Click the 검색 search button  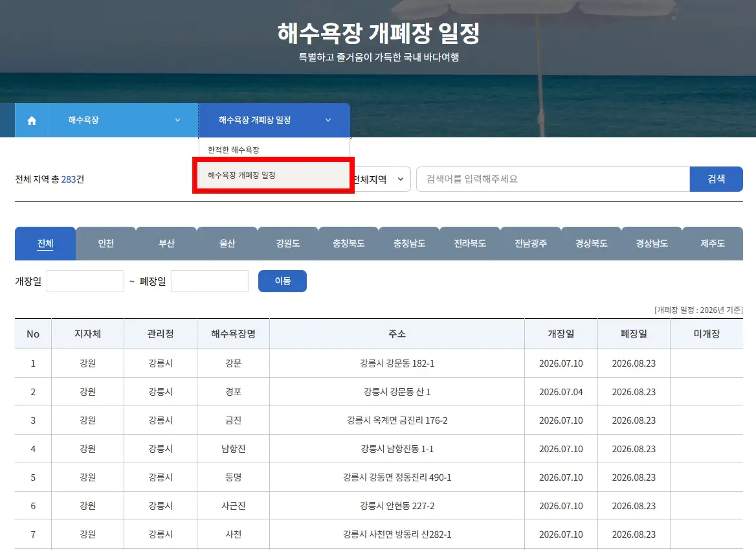coord(716,179)
